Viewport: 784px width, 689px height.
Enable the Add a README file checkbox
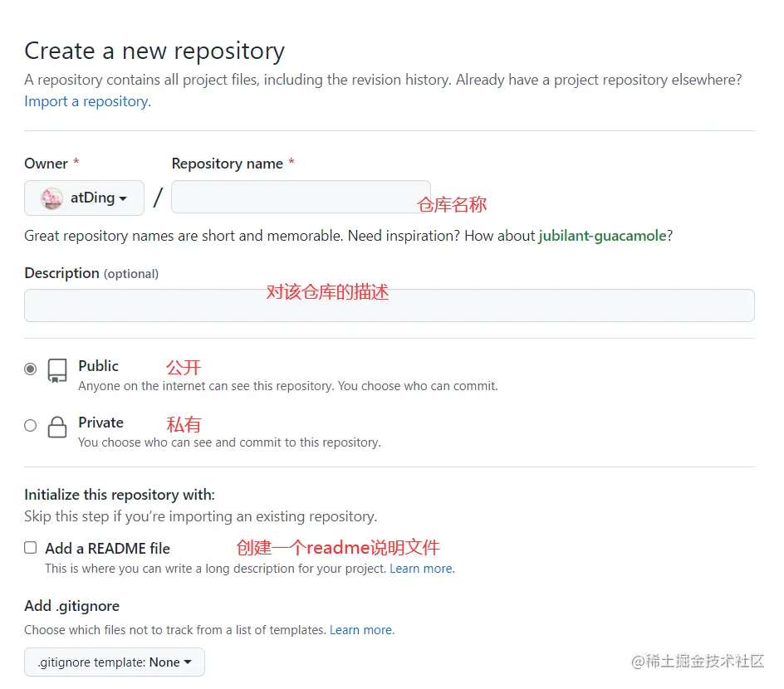(x=31, y=548)
